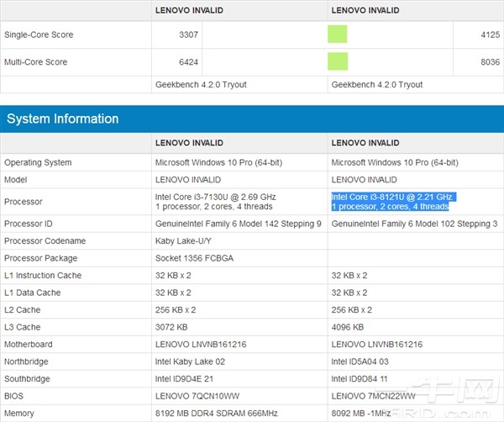Click the 8092 MB -1MHz memory value
The image size is (504, 422).
(361, 414)
